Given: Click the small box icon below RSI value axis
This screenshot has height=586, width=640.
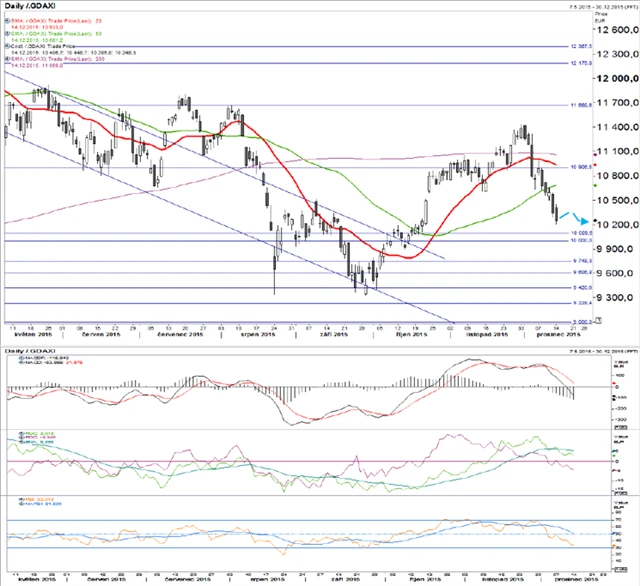Looking at the screenshot, I should point(620,569).
